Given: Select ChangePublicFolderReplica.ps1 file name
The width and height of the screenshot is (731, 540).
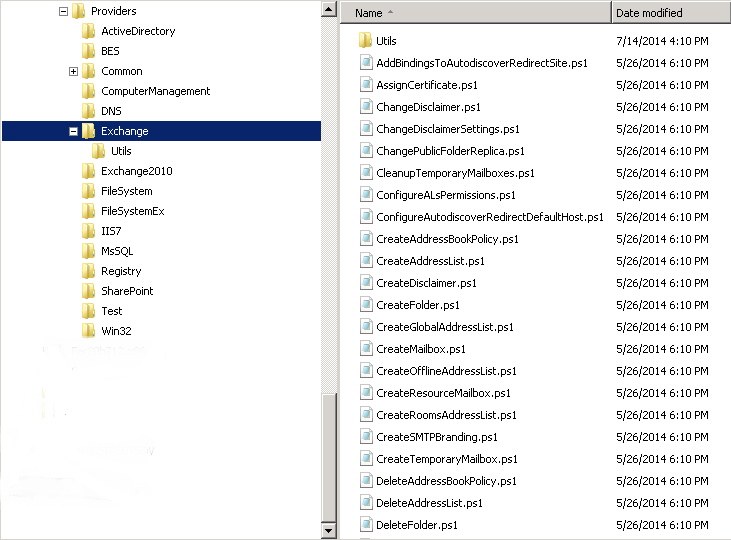Looking at the screenshot, I should click(450, 151).
